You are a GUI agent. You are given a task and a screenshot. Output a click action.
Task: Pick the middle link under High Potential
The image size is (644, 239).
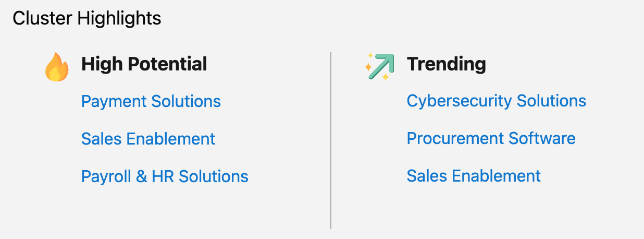tap(148, 139)
